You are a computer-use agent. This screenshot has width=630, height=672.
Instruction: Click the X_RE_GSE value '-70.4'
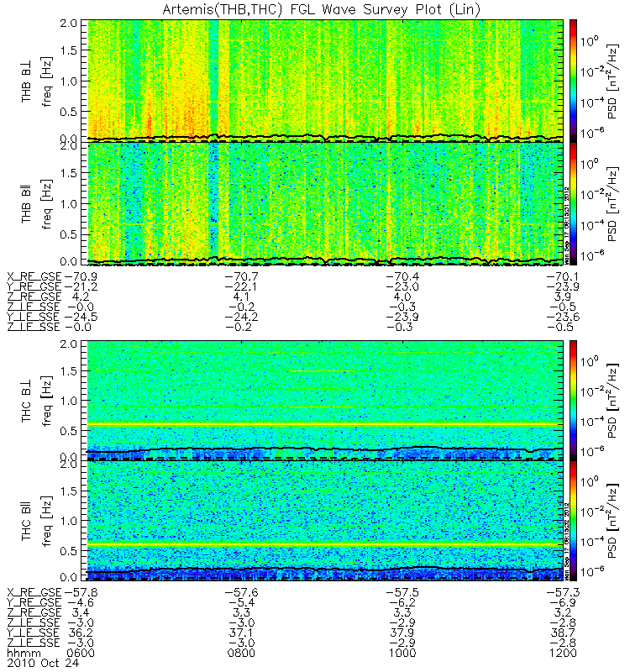[x=402, y=276]
